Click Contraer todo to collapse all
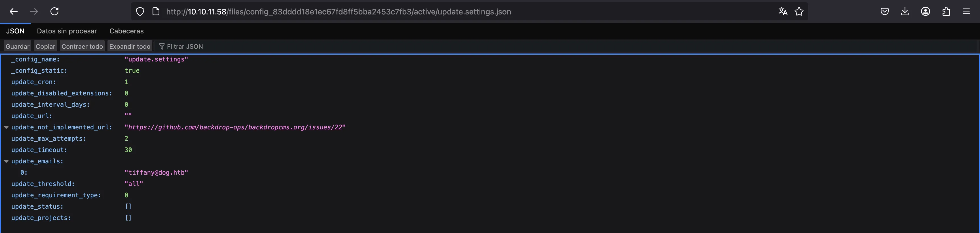 pos(82,46)
